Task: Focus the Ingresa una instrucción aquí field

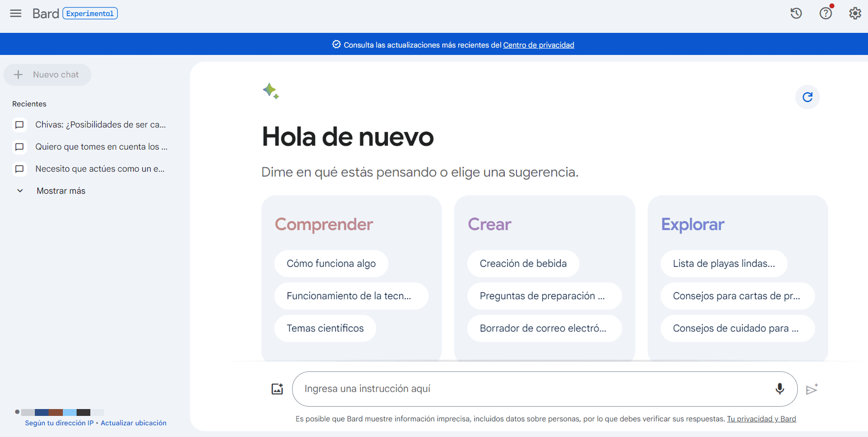Action: 545,389
